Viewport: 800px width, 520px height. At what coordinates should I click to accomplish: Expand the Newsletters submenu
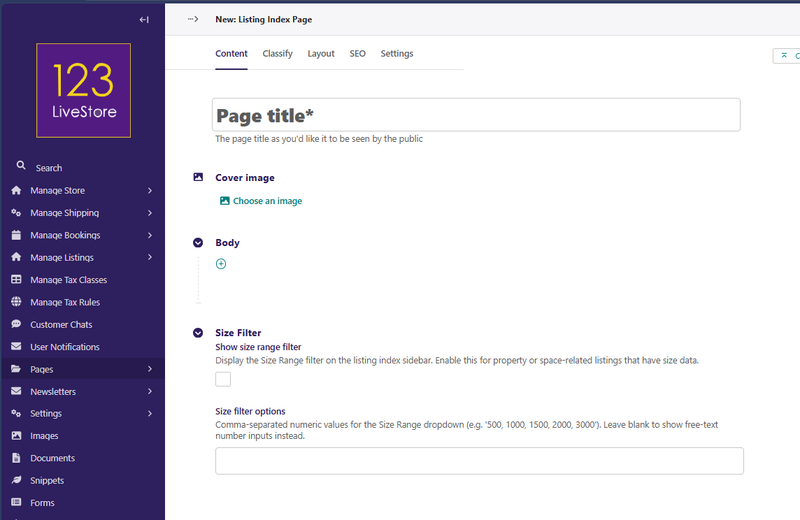(149, 392)
